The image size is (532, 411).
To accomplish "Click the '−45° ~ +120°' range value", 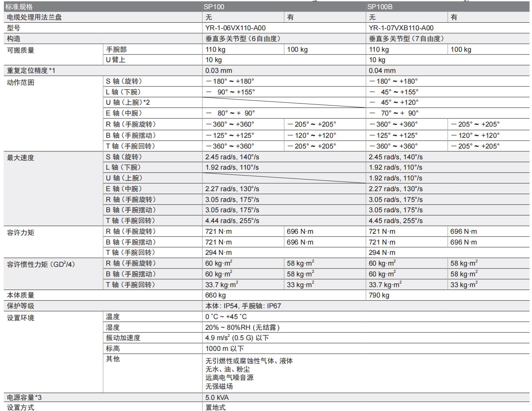I will point(394,102).
